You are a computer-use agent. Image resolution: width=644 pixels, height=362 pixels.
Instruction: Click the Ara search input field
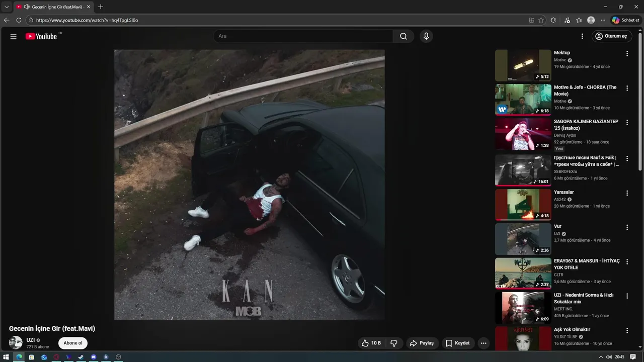[303, 36]
